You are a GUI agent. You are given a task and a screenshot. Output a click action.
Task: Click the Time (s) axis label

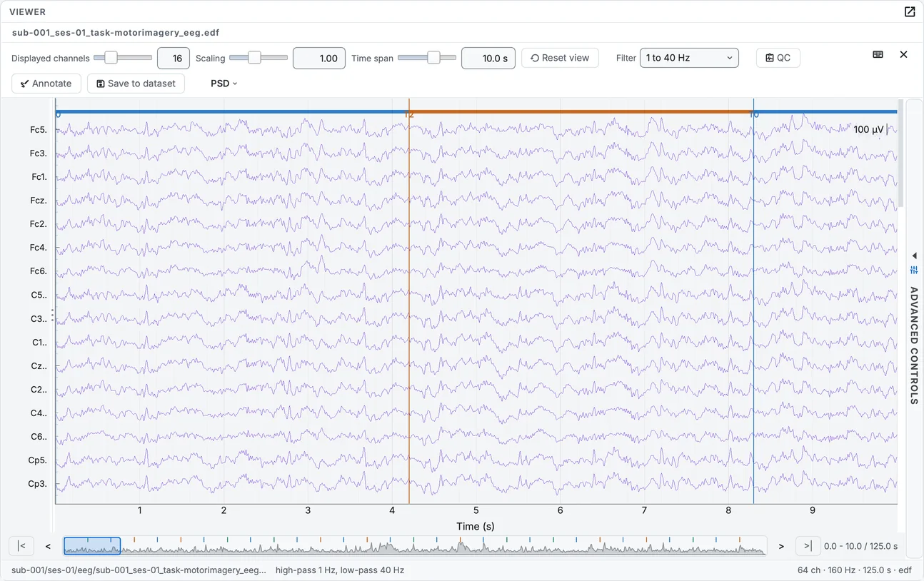[476, 526]
